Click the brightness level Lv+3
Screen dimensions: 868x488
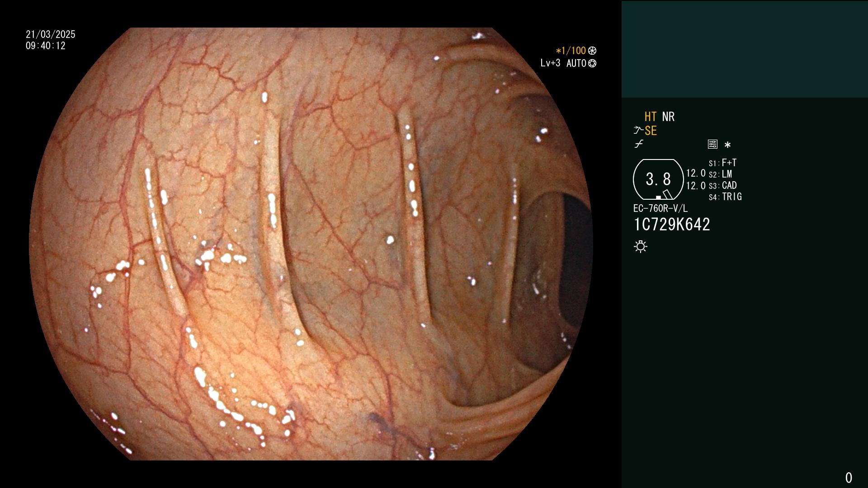click(550, 63)
